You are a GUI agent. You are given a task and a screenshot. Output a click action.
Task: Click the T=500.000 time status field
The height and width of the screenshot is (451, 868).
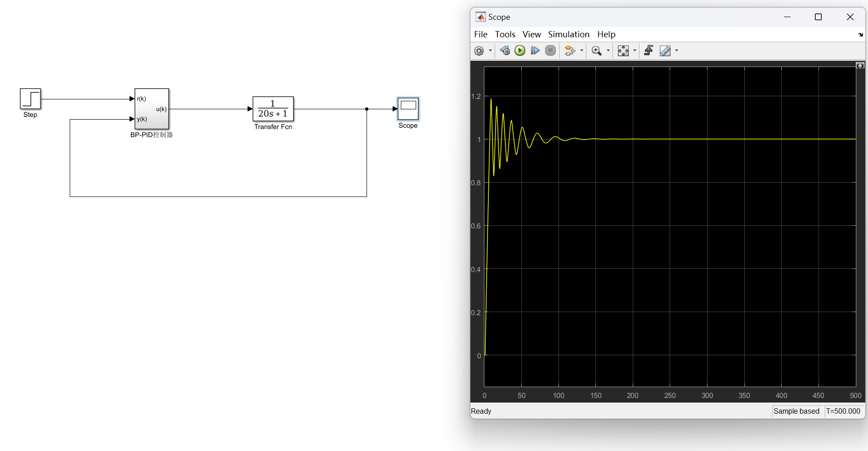843,411
